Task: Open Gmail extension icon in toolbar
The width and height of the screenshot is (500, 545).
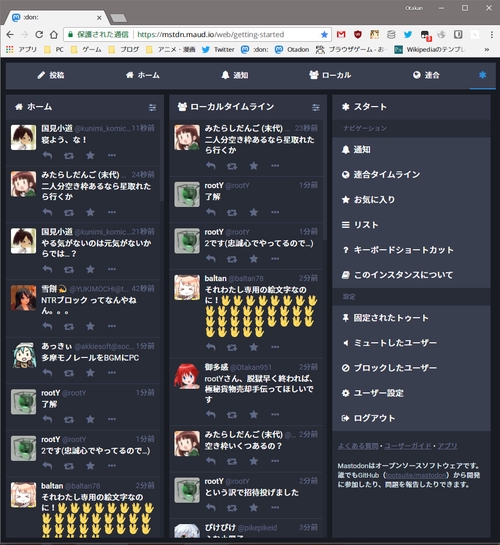Action: (341, 34)
